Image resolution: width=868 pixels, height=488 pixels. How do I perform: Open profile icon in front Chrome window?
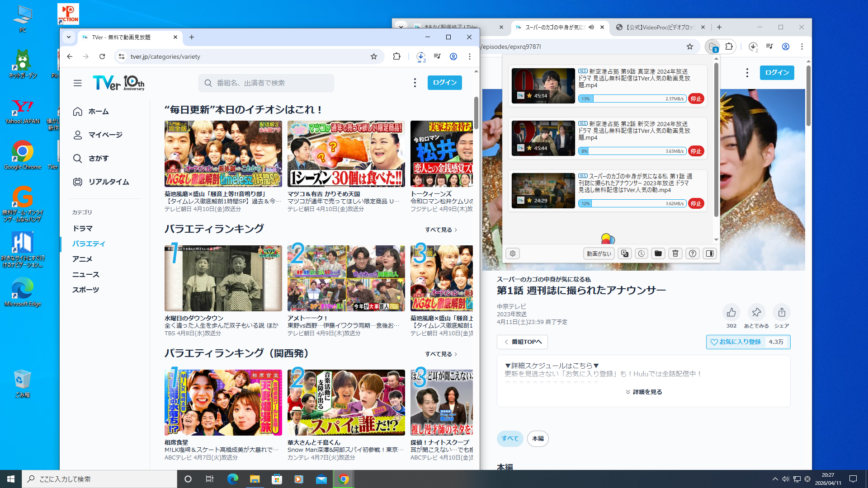point(453,56)
